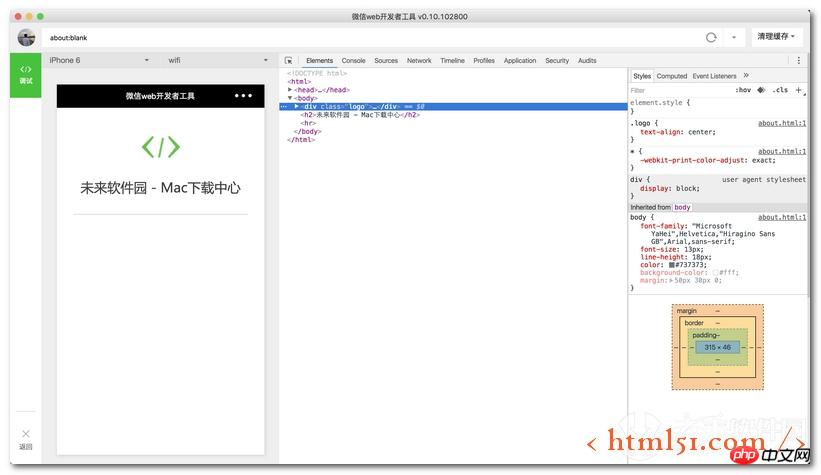Click the 返回 back icon
This screenshot has height=475, width=821.
click(26, 438)
